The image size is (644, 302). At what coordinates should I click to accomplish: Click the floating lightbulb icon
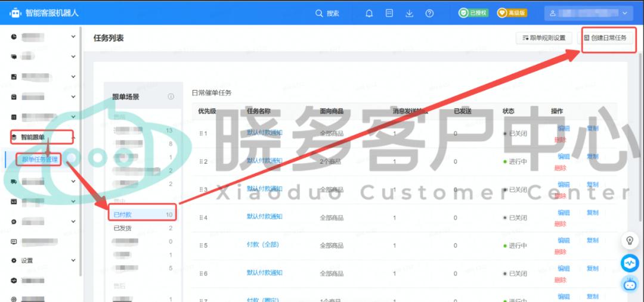coord(630,241)
